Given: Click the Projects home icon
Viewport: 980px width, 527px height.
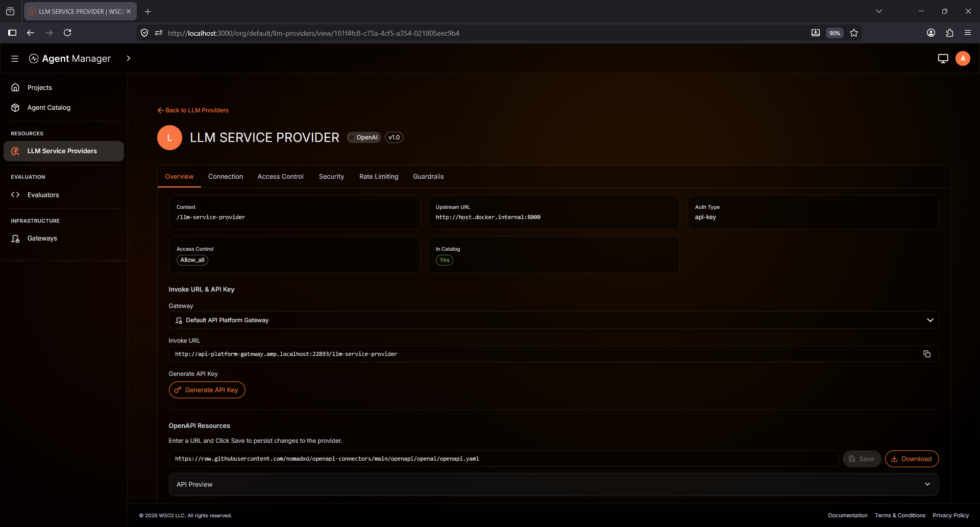Looking at the screenshot, I should pos(15,88).
